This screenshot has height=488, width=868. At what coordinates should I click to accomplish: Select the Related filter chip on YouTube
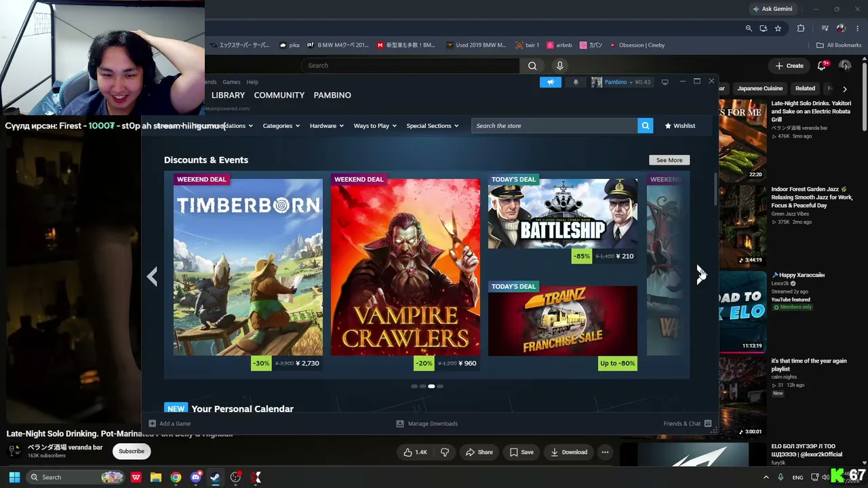tap(805, 88)
